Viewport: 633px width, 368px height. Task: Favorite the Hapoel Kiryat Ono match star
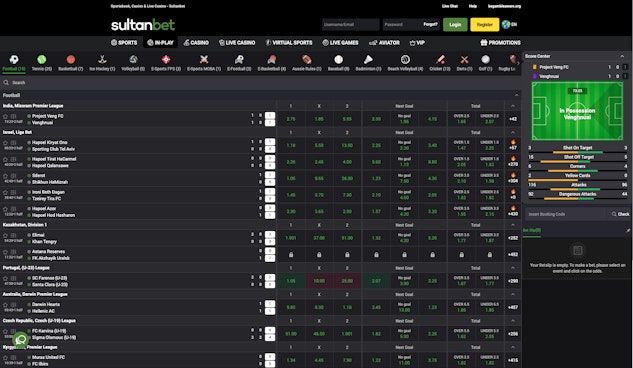5,142
